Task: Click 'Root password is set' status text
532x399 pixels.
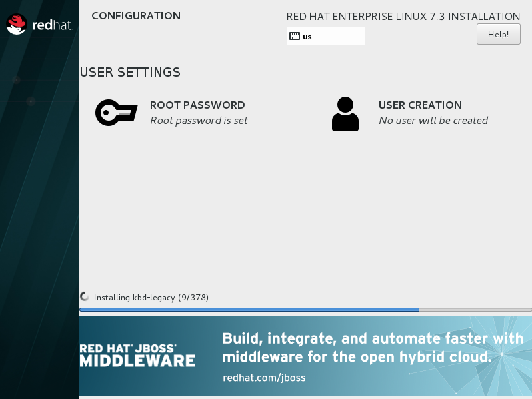Action: coord(199,121)
